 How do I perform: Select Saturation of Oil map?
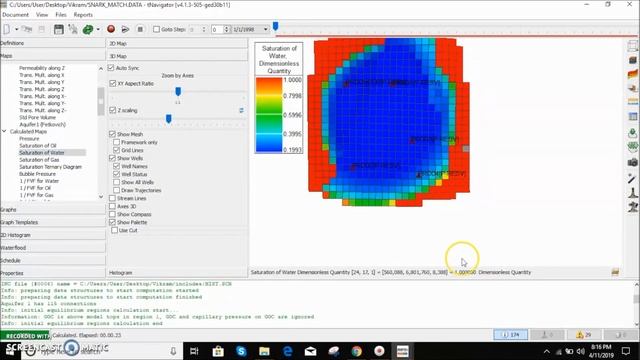pos(38,145)
